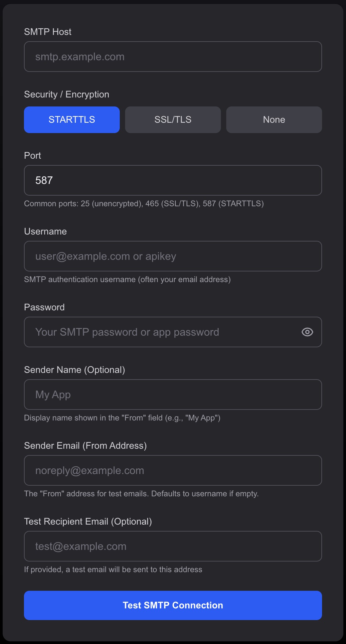Click the Test SMTP Connection button

click(x=173, y=605)
